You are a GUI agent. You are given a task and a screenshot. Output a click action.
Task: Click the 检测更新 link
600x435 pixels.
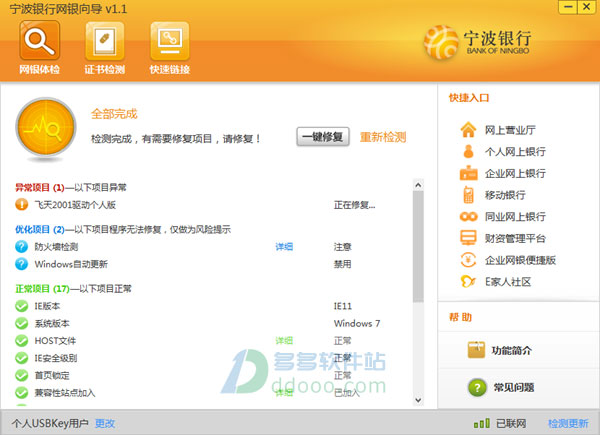pyautogui.click(x=568, y=424)
